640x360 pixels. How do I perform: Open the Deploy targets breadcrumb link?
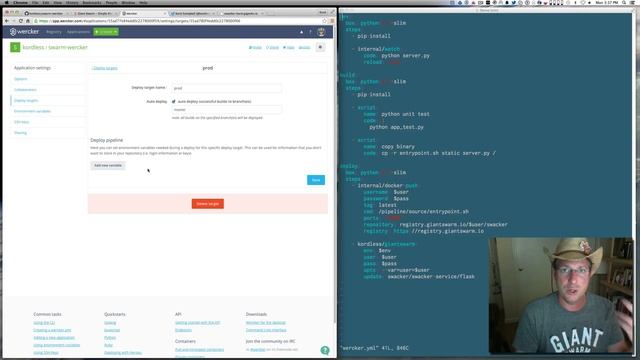105,68
